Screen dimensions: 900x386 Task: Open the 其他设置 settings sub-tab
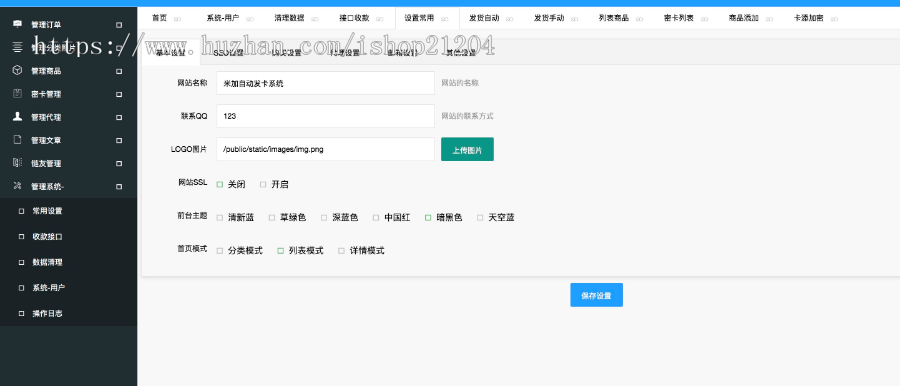[x=461, y=53]
